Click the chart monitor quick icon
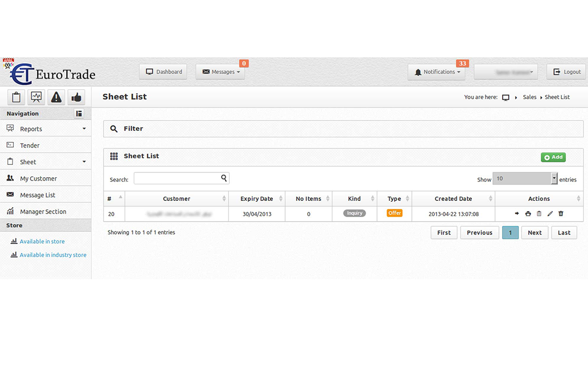Image resolution: width=588 pixels, height=389 pixels. coord(36,97)
